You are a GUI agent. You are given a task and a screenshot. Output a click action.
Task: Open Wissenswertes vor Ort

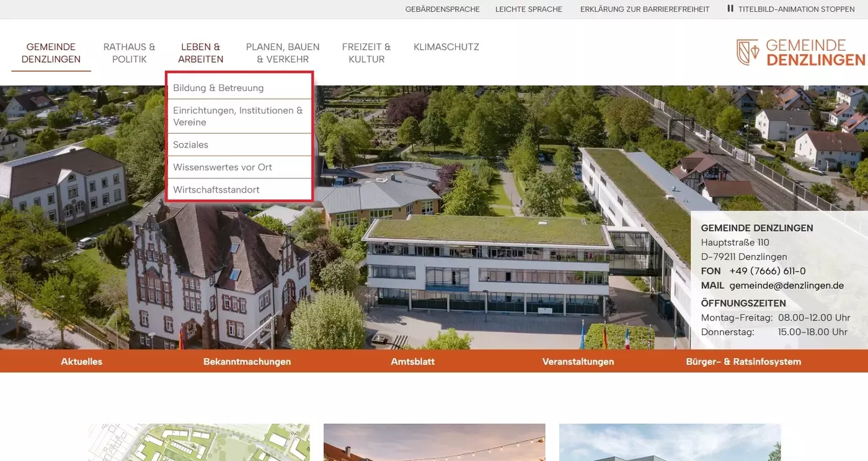click(x=223, y=167)
